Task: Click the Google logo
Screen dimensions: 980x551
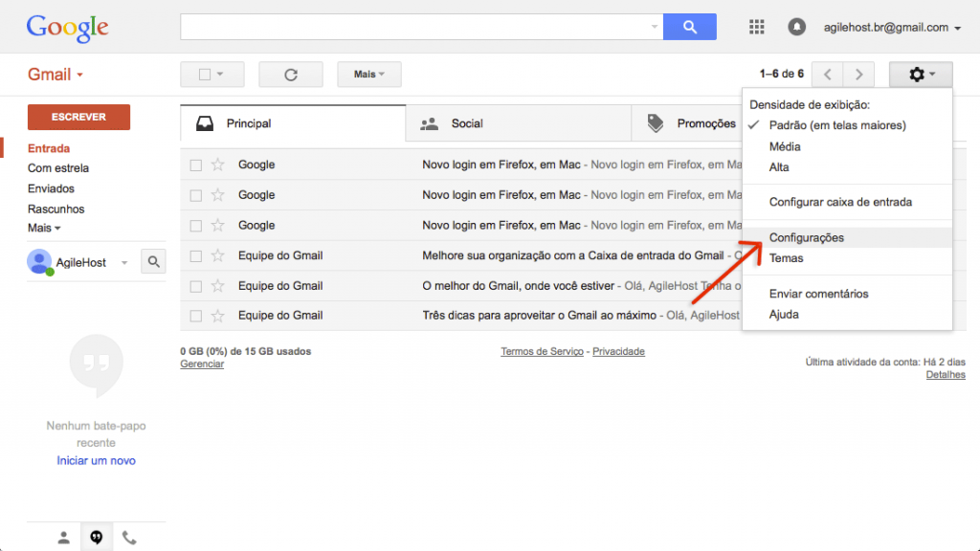Action: [x=68, y=28]
